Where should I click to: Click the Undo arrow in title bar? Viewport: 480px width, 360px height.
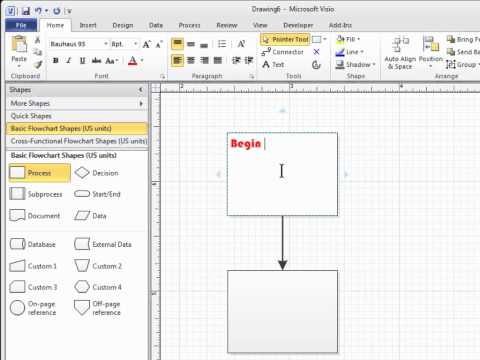tap(39, 11)
